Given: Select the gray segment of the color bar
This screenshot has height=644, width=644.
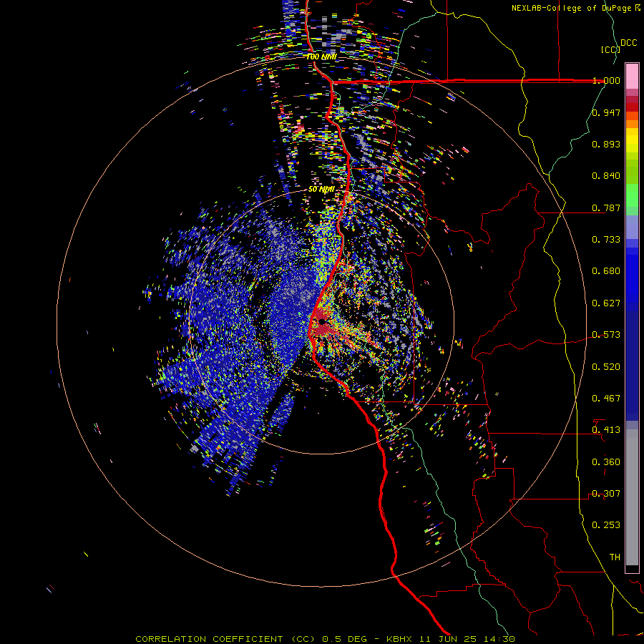Looking at the screenshot, I should coord(632,497).
